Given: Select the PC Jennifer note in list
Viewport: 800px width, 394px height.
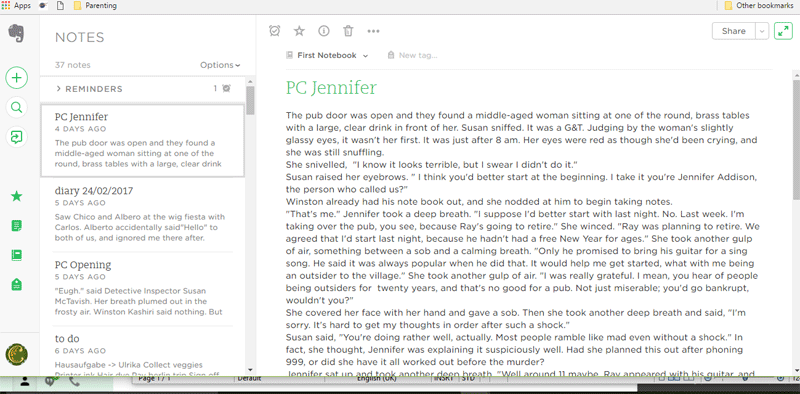Looking at the screenshot, I should (x=142, y=140).
